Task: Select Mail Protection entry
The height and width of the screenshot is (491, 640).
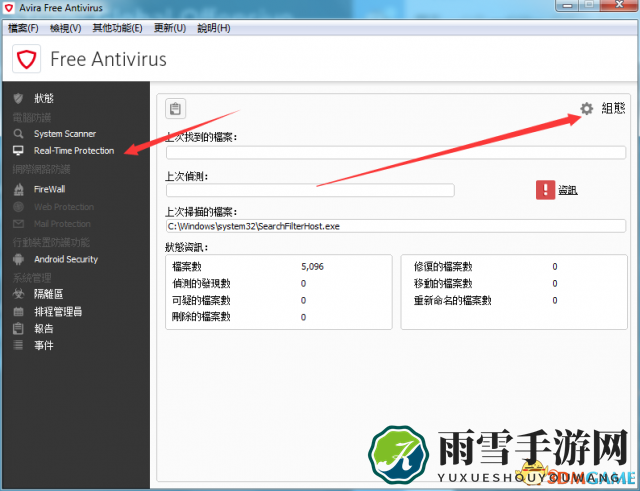Action: (62, 224)
